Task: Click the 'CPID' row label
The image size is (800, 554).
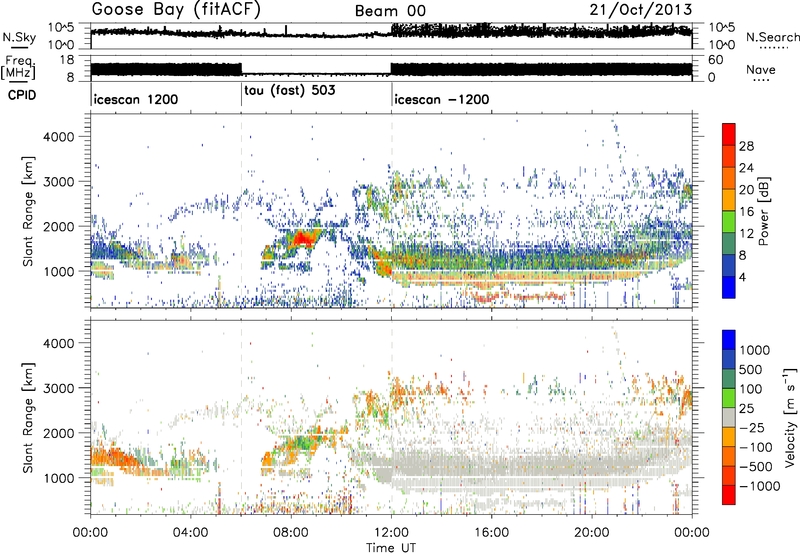Action: point(21,95)
